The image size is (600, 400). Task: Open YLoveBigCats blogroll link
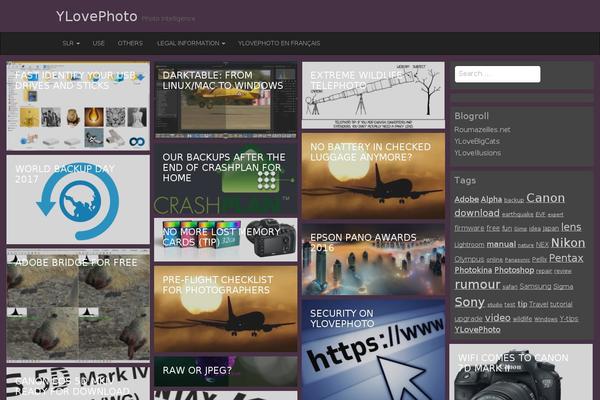pos(477,141)
